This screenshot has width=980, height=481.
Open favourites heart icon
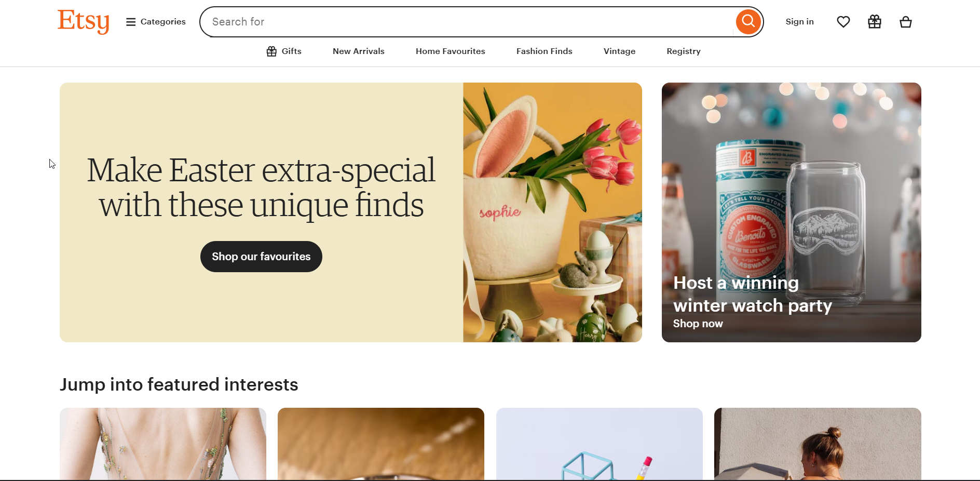pyautogui.click(x=843, y=22)
